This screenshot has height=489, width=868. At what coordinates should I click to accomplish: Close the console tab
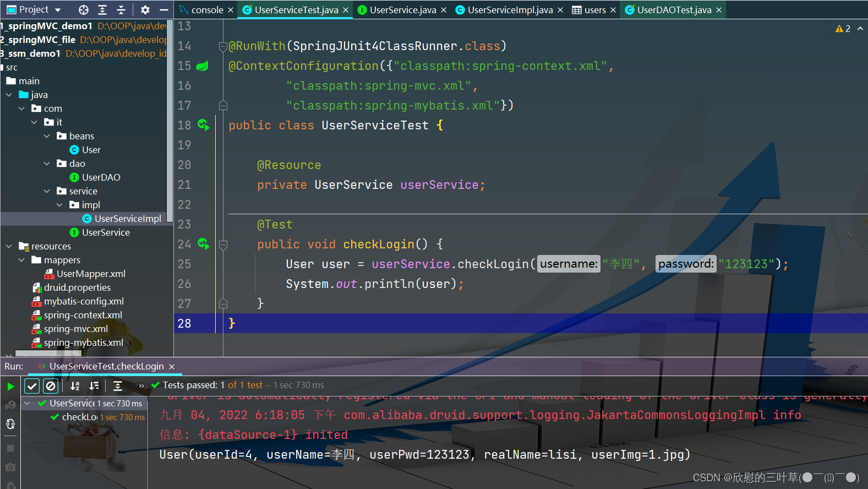(x=231, y=10)
